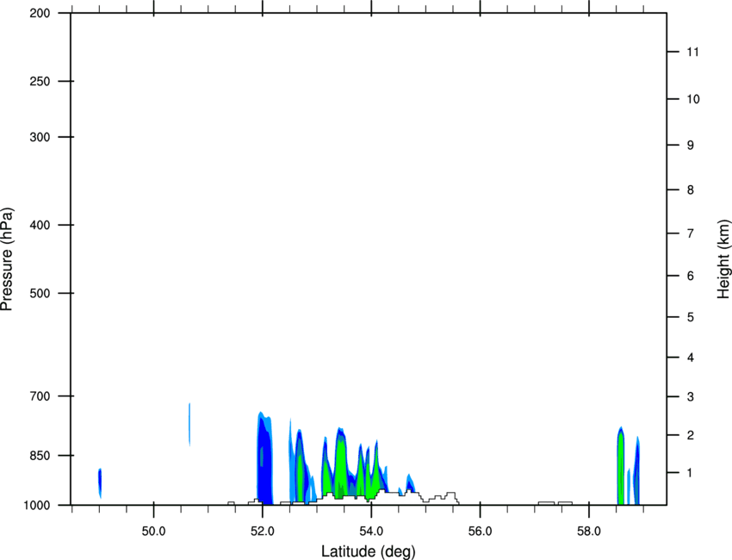
Task: Click the 54.0 latitude tick label
Action: (371, 532)
